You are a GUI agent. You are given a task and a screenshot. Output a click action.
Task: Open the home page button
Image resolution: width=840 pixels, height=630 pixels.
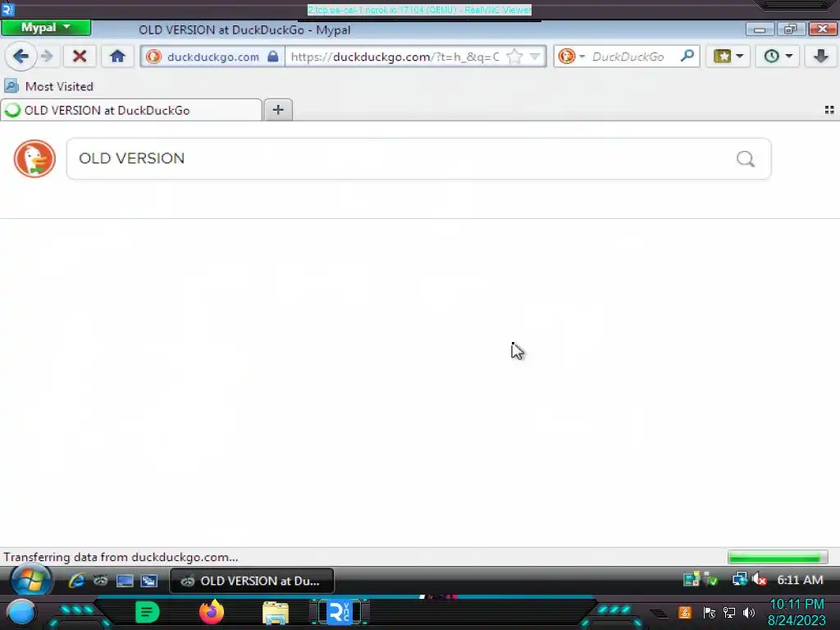click(117, 57)
